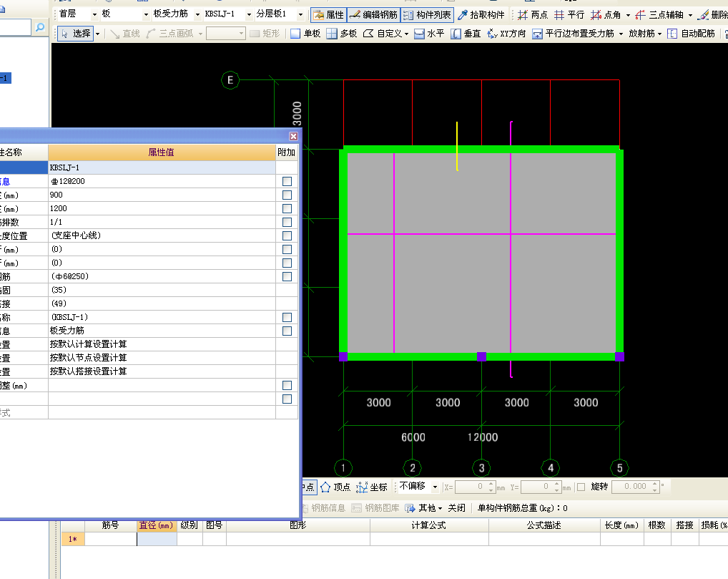The width and height of the screenshot is (728, 579).
Task: Click the magnifier search icon
Action: coord(40,27)
